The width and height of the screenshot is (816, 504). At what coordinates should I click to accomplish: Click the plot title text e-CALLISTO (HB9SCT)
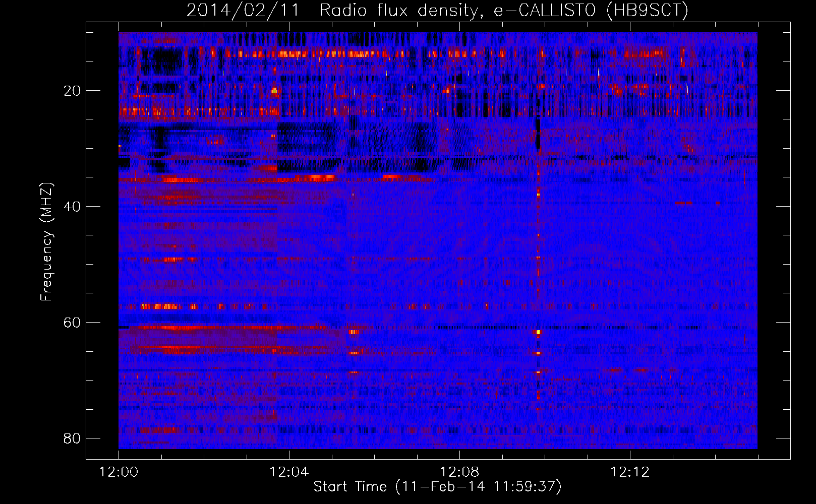coord(591,11)
